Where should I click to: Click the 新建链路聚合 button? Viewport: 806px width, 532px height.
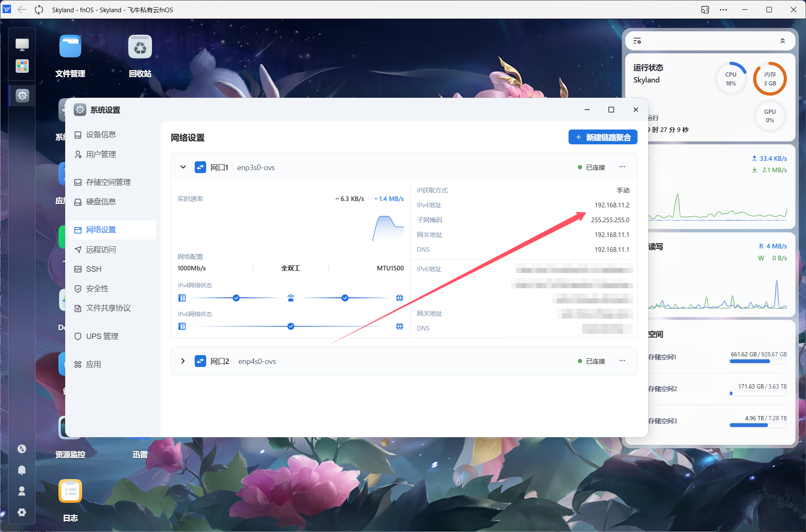pyautogui.click(x=603, y=137)
